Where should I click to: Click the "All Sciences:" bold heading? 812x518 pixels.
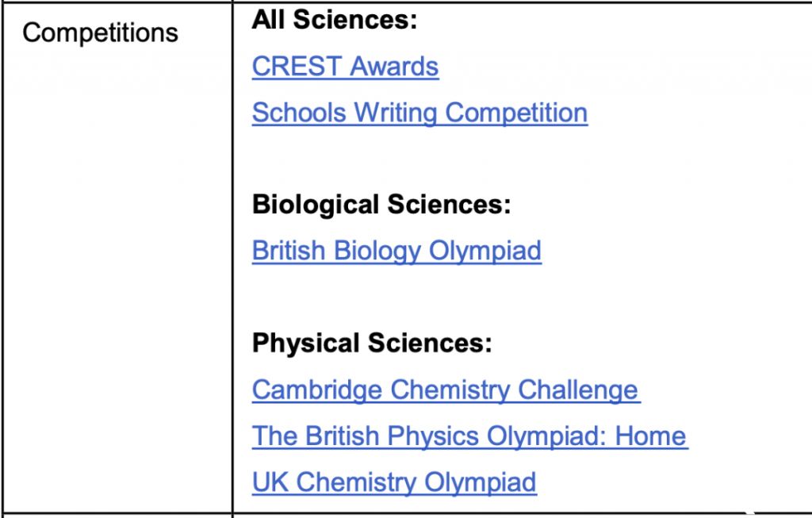(334, 21)
